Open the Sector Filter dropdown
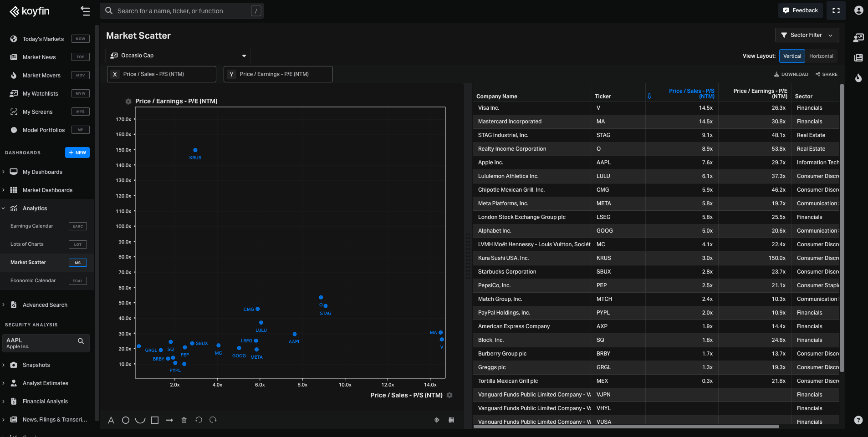The image size is (868, 437). (x=807, y=35)
